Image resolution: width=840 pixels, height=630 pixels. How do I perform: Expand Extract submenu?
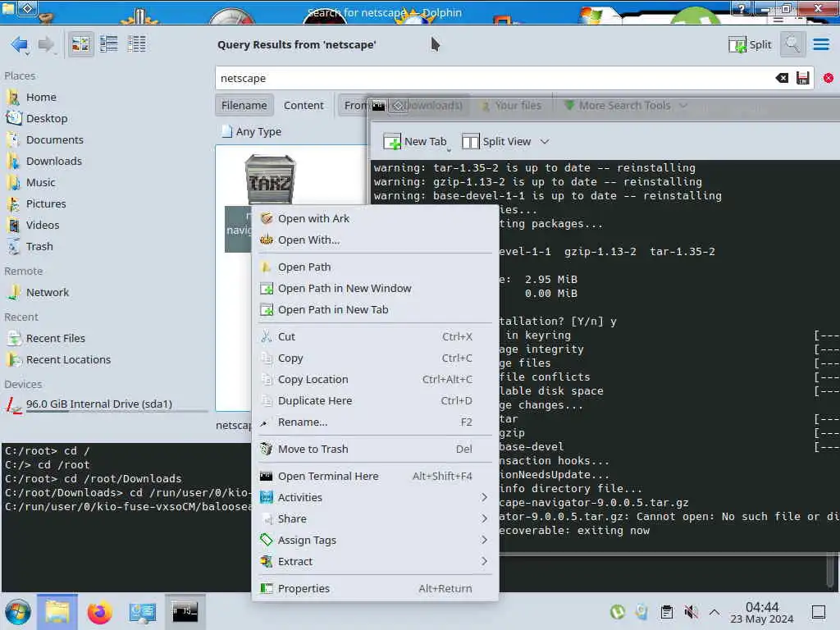click(375, 562)
